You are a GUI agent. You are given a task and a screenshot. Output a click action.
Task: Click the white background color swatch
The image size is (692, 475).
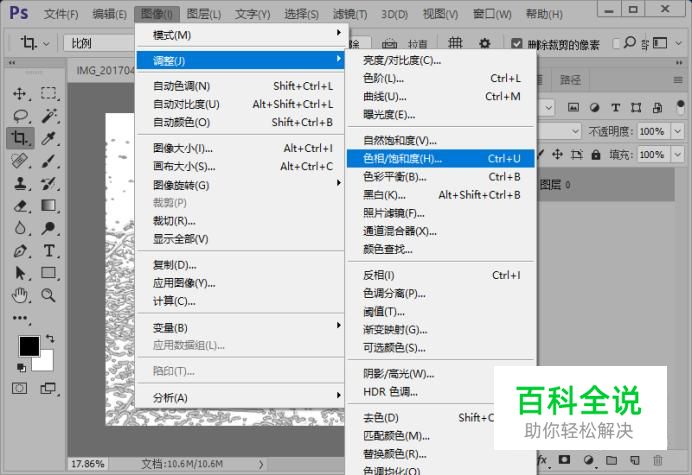[x=46, y=363]
